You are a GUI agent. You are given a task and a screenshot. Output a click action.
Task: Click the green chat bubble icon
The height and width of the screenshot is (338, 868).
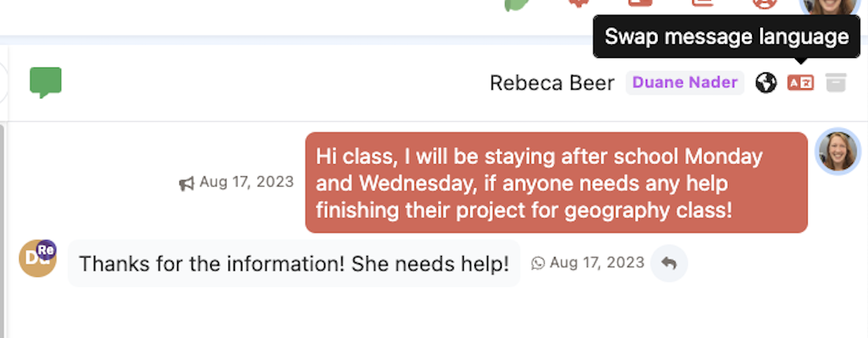pyautogui.click(x=46, y=82)
